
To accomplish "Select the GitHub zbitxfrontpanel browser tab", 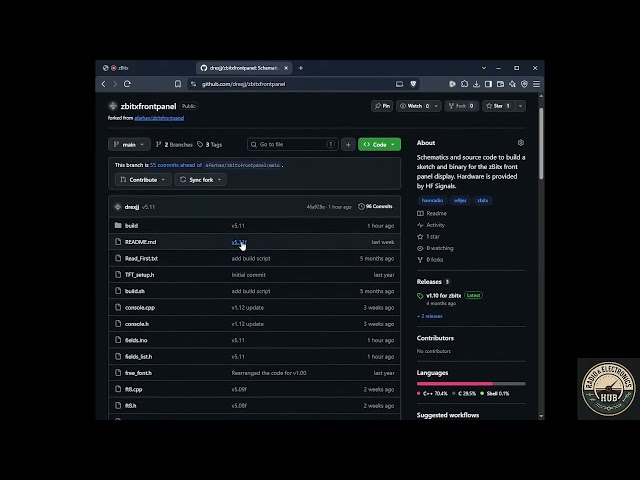I will click(244, 68).
